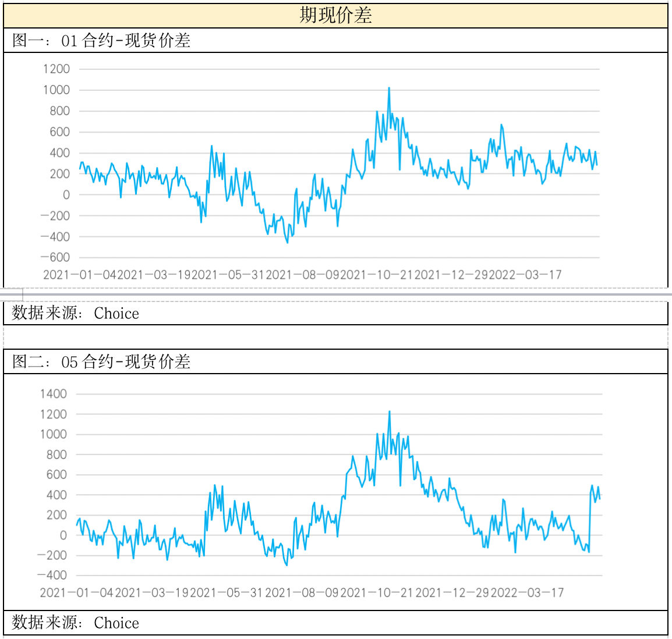Screen dimensions: 672x639
Task: Select the "图二: 05 合约-现货价差" caption
Action: pos(101,362)
